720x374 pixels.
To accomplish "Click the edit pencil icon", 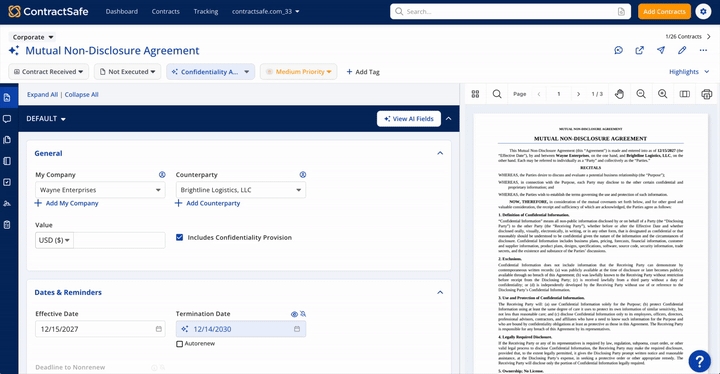I will [x=682, y=51].
